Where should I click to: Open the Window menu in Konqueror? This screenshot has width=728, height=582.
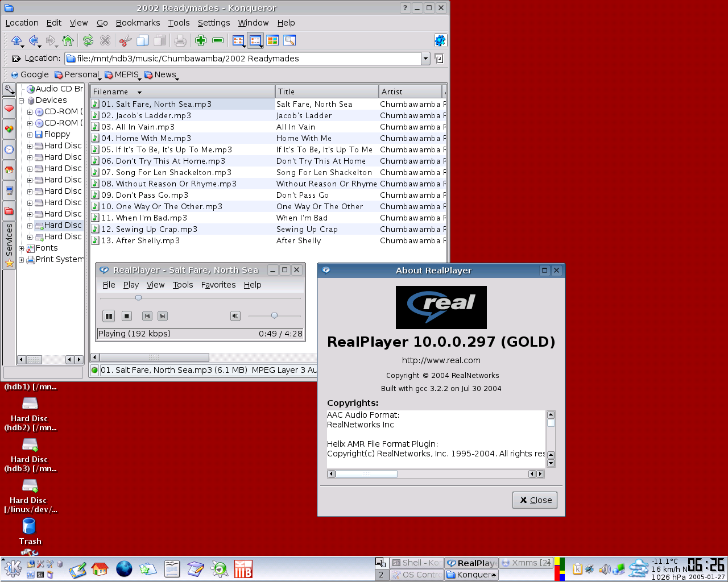pyautogui.click(x=253, y=23)
